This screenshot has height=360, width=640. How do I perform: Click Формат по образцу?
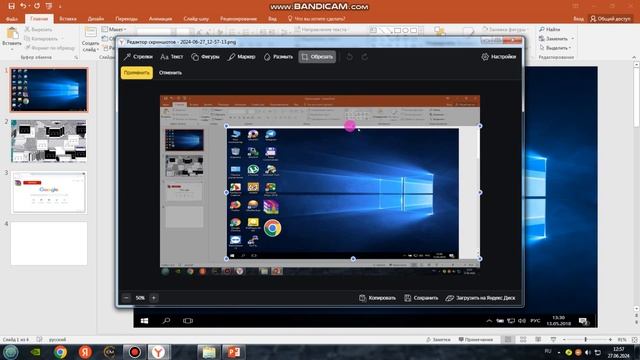[49, 48]
